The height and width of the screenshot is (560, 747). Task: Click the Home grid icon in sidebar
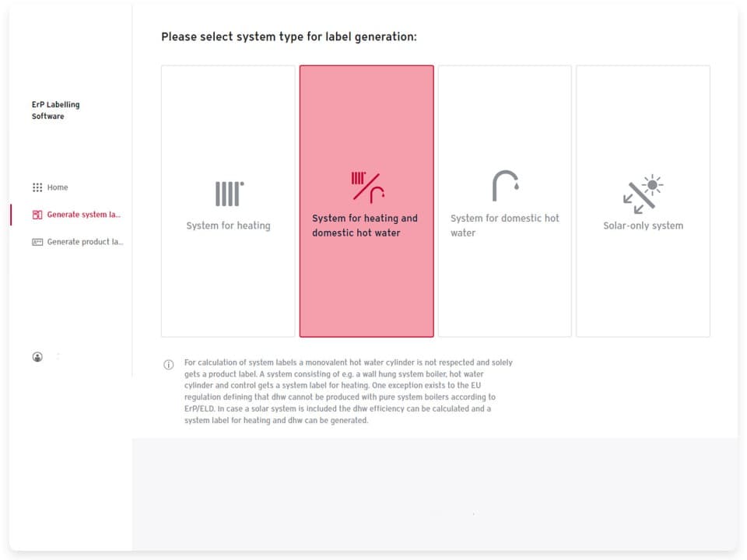point(37,187)
